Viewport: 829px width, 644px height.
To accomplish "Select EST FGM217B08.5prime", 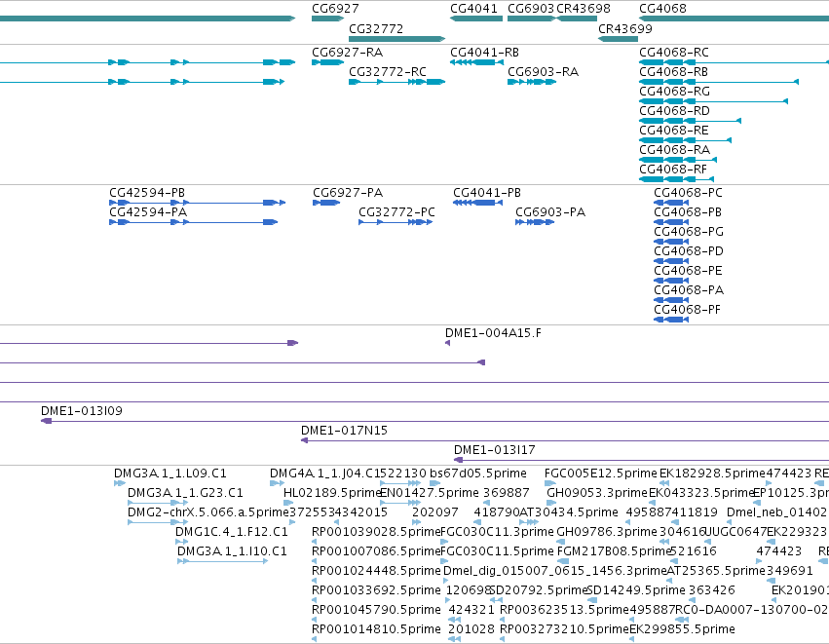I will (x=615, y=551).
